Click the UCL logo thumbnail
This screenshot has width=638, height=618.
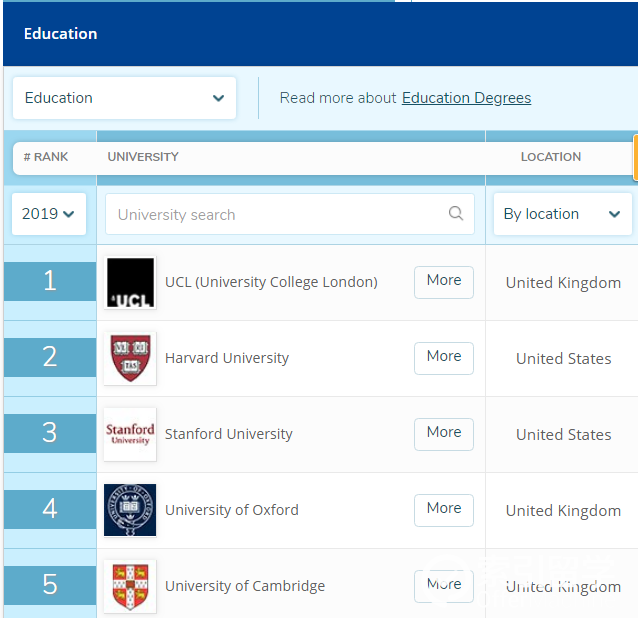click(130, 283)
